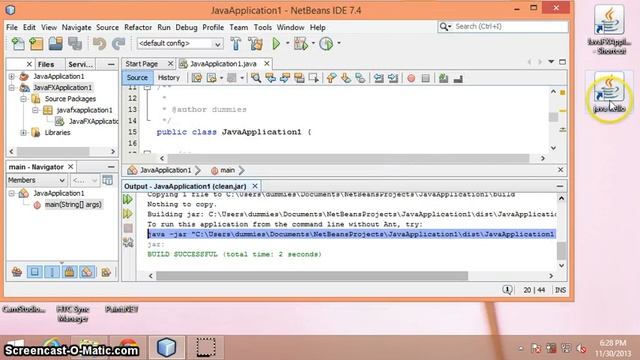Click the Build Project hammer icon
Viewport: 640px width, 360px height.
coord(236,43)
